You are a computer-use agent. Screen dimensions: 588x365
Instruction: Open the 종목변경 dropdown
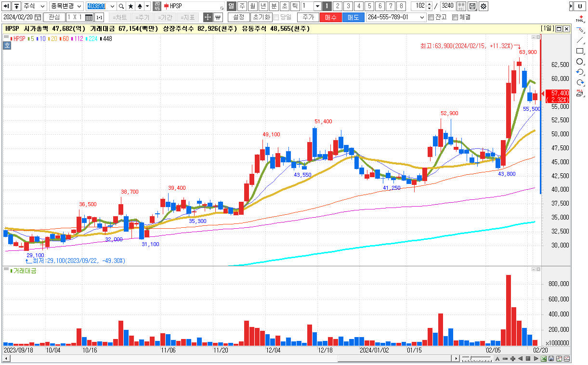[x=66, y=6]
